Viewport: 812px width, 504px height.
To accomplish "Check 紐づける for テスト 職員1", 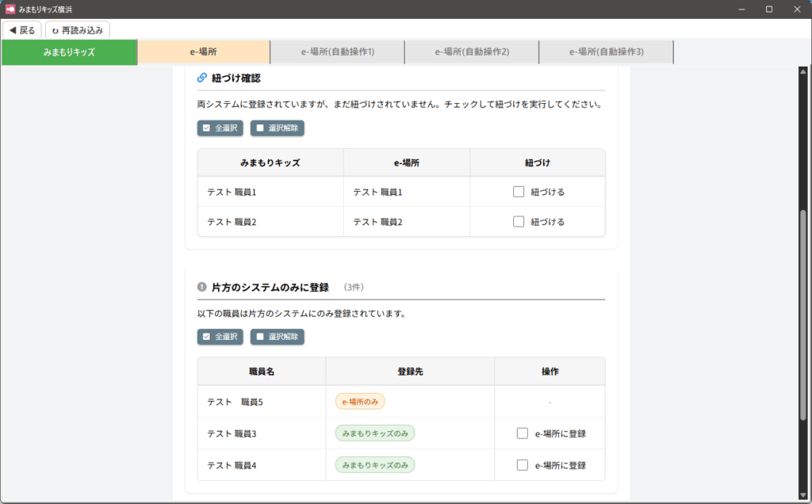I will [519, 192].
